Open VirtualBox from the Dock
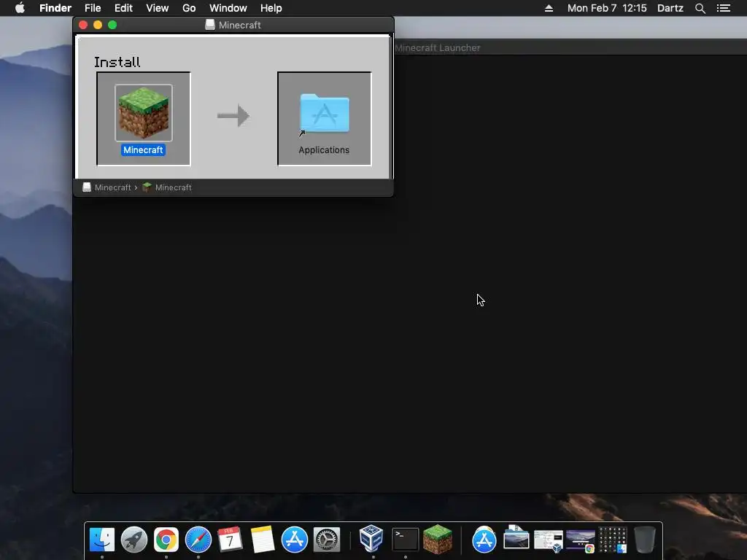 (371, 539)
